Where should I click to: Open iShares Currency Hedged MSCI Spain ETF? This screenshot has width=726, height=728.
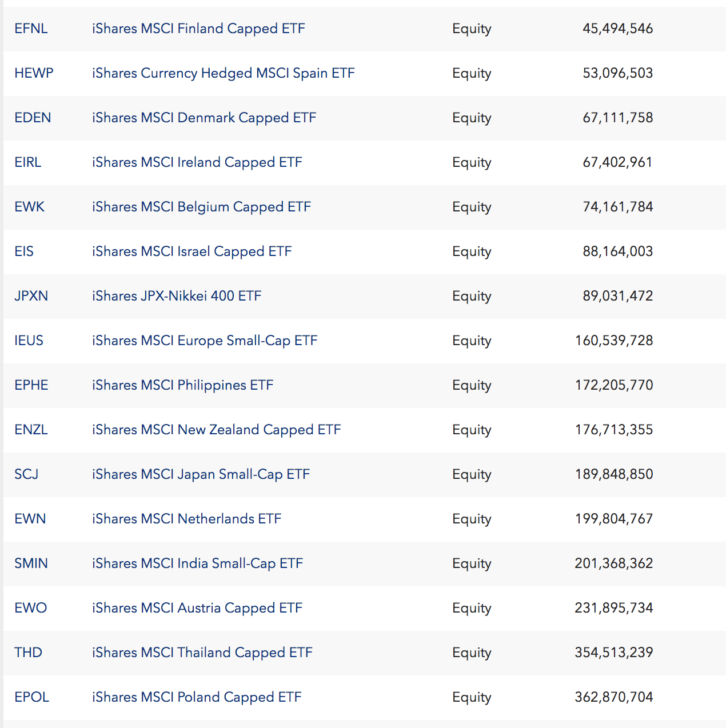[x=224, y=73]
